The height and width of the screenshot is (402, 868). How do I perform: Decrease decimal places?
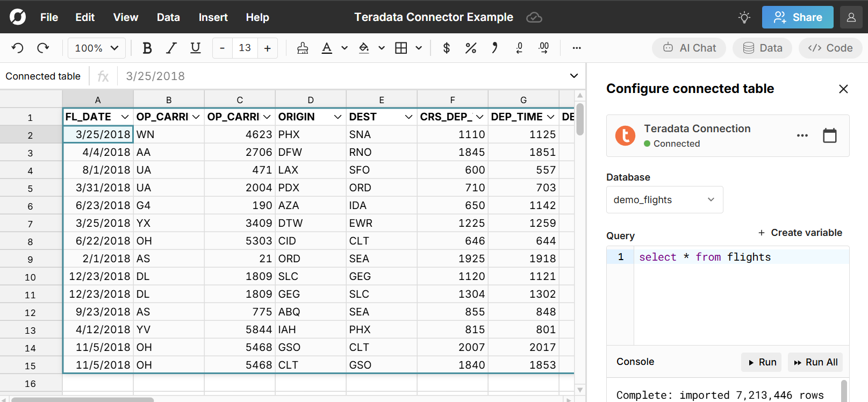519,48
